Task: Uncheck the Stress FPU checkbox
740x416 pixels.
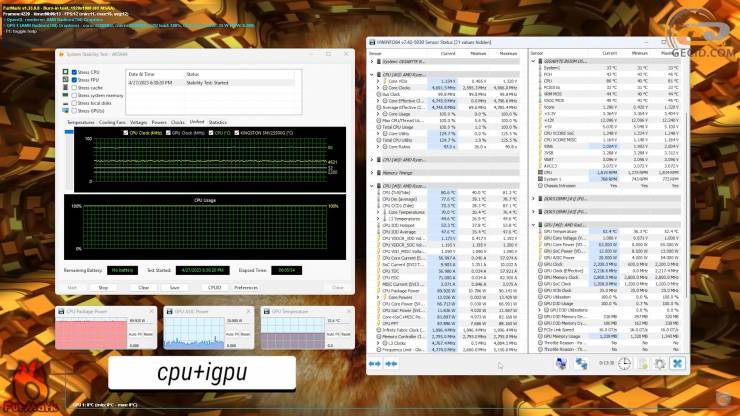Action: coord(74,80)
